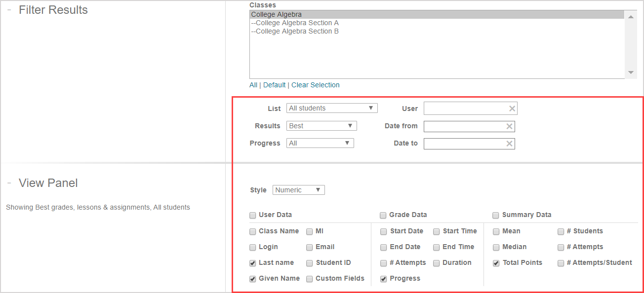Clear the Date from field X icon
Screen dimensions: 644x293
click(509, 126)
